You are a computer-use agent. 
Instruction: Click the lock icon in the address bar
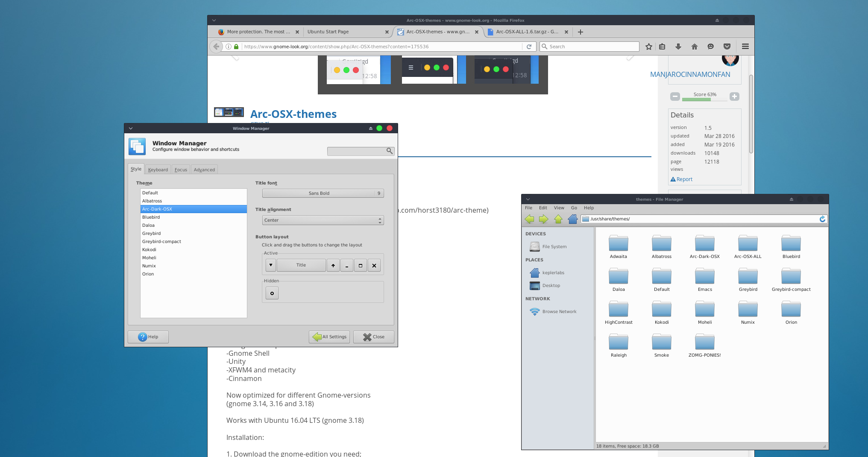[236, 47]
